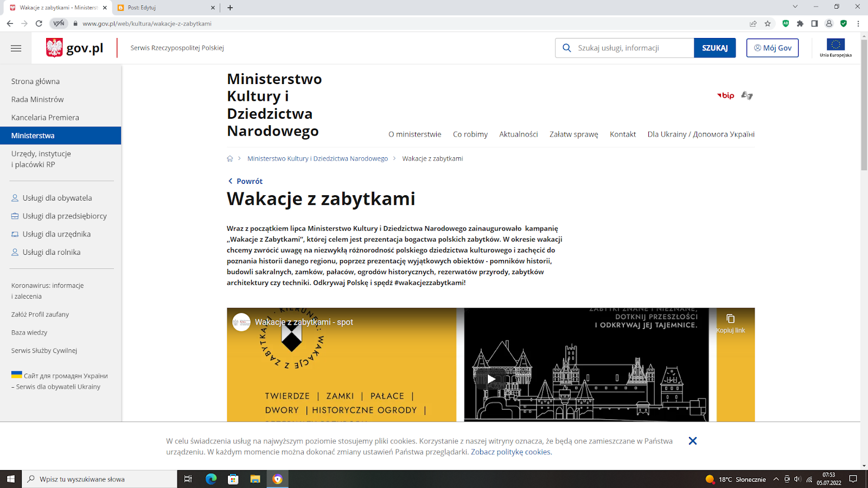Open a new browser tab
Viewport: 868px width, 488px height.
coord(230,8)
